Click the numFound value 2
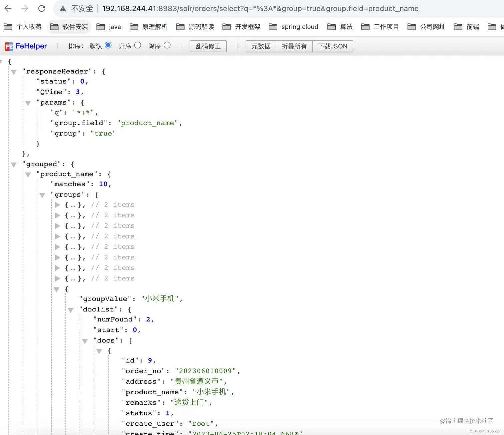The image size is (504, 435). [148, 319]
